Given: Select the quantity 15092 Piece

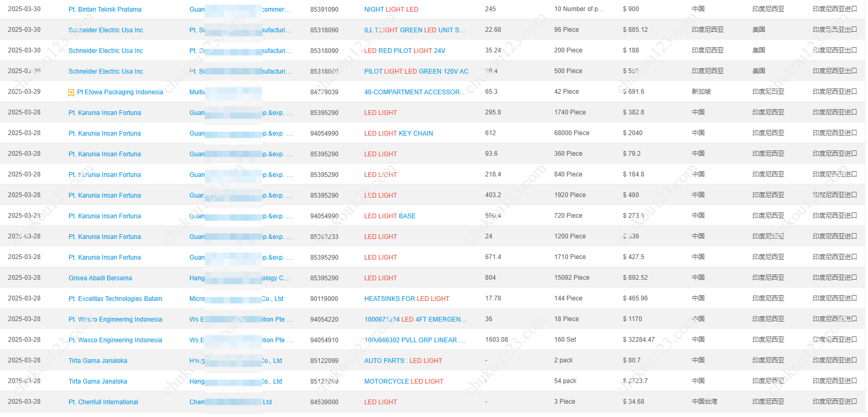Looking at the screenshot, I should [571, 278].
